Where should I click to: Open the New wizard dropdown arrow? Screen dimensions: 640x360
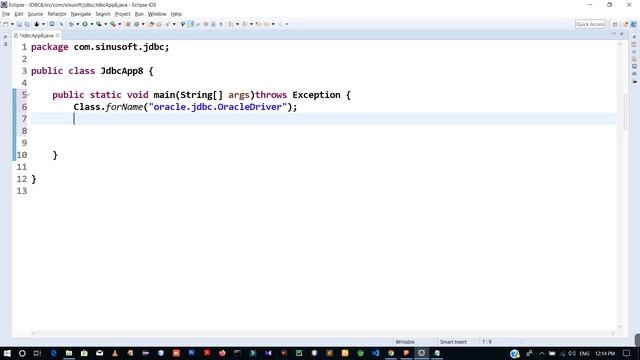(x=12, y=24)
